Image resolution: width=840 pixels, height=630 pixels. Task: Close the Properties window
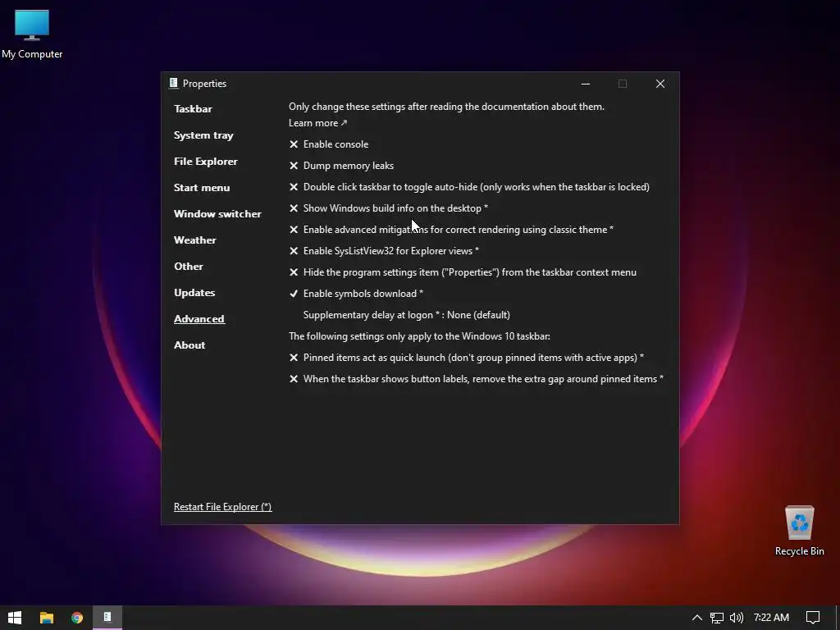click(x=660, y=84)
